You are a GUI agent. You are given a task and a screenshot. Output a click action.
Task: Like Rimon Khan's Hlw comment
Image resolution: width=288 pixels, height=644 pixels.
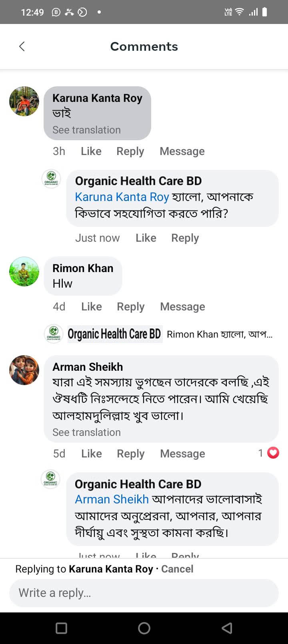tap(92, 307)
